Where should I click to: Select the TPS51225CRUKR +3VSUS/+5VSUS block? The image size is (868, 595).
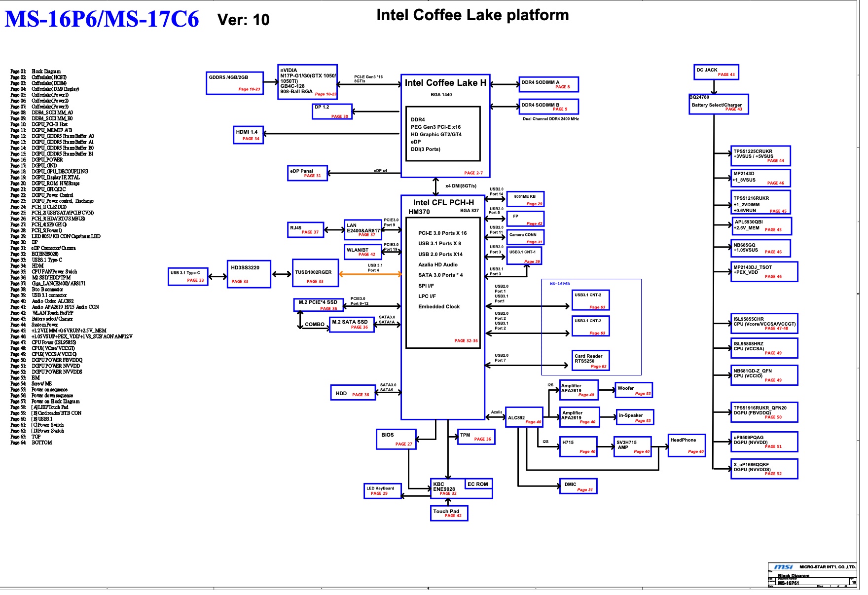(760, 156)
